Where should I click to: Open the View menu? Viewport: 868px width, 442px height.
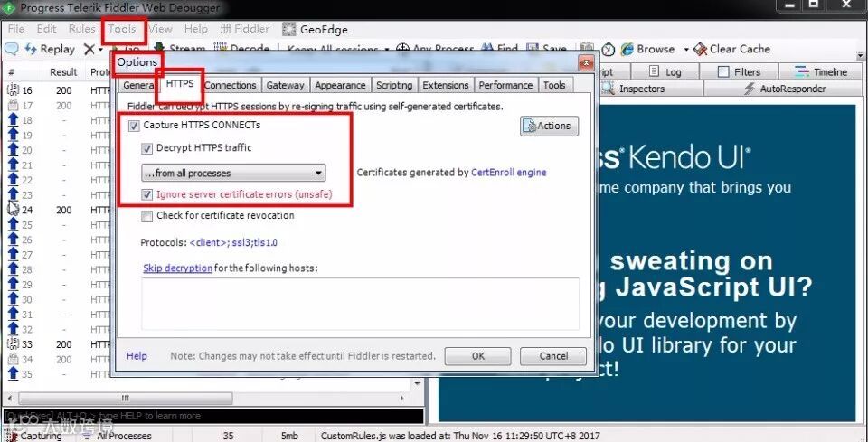(x=161, y=29)
